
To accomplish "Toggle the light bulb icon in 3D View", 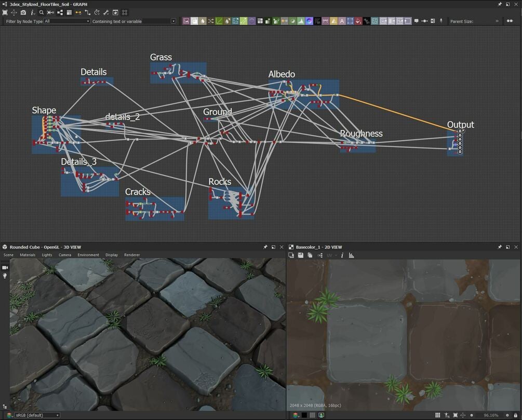I will click(5, 276).
